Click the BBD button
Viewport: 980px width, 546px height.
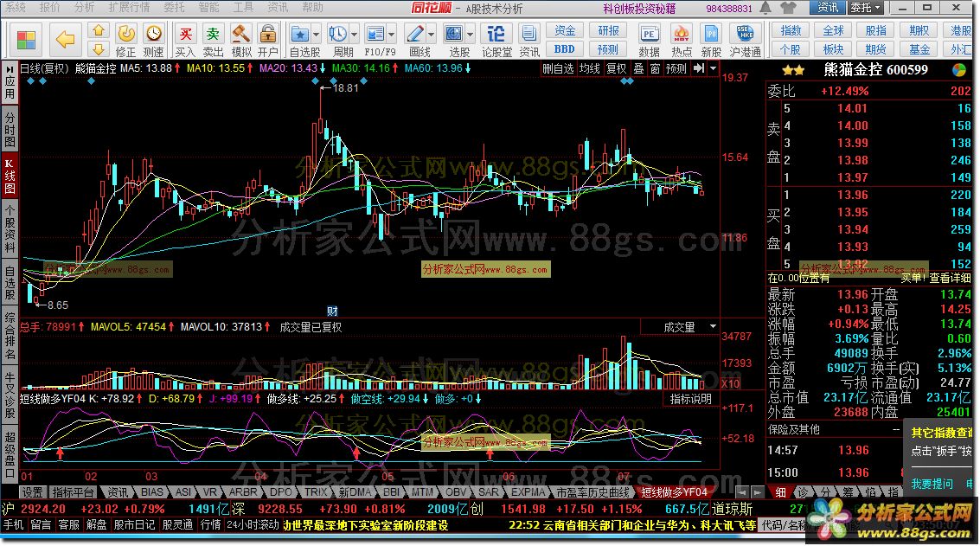pos(564,48)
